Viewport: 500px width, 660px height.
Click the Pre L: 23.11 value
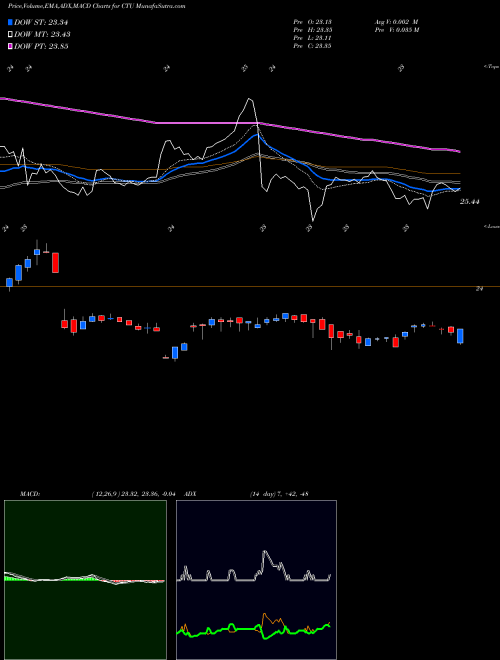(x=312, y=38)
